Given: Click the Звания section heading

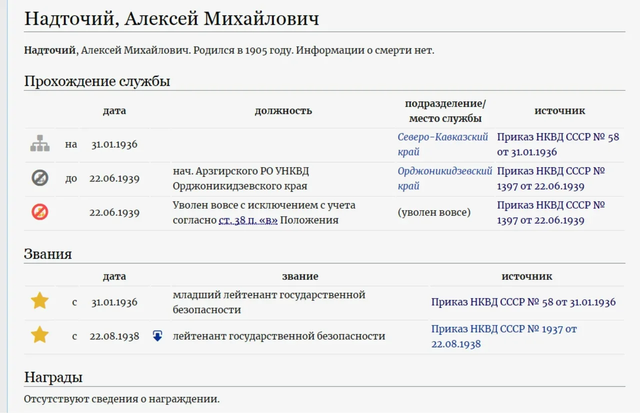Looking at the screenshot, I should [x=50, y=254].
